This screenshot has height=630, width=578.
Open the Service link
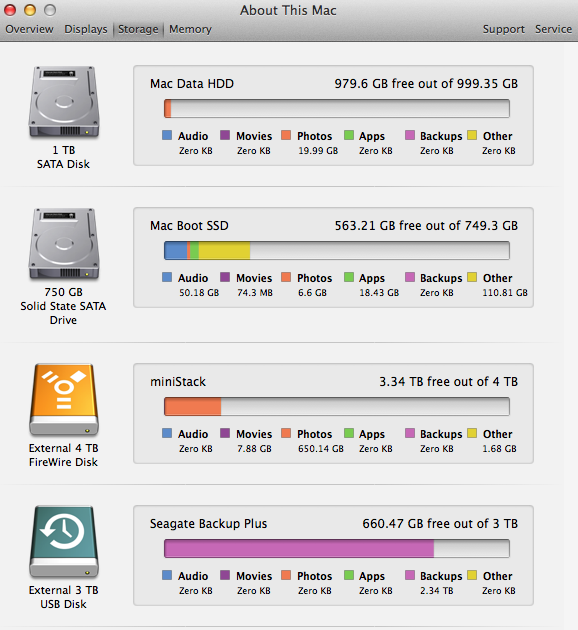pos(553,29)
